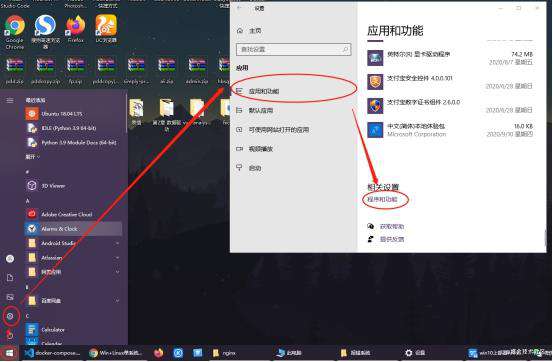
Task: Select 支付宝安全控件 4.0.0.101 entry
Action: pyautogui.click(x=450, y=82)
